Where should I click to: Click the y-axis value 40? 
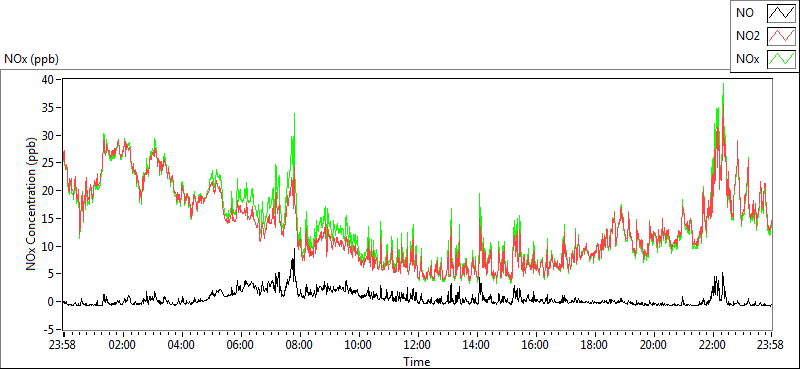(48, 80)
